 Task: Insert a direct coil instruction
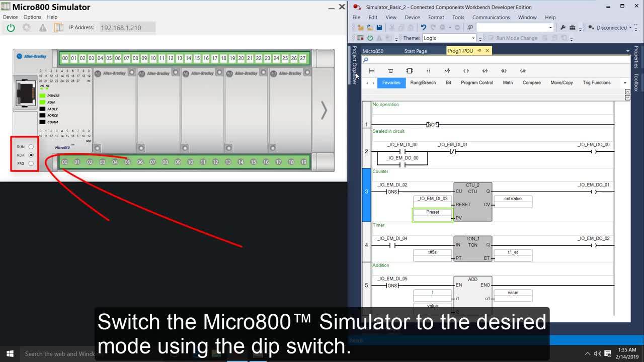[x=466, y=71]
